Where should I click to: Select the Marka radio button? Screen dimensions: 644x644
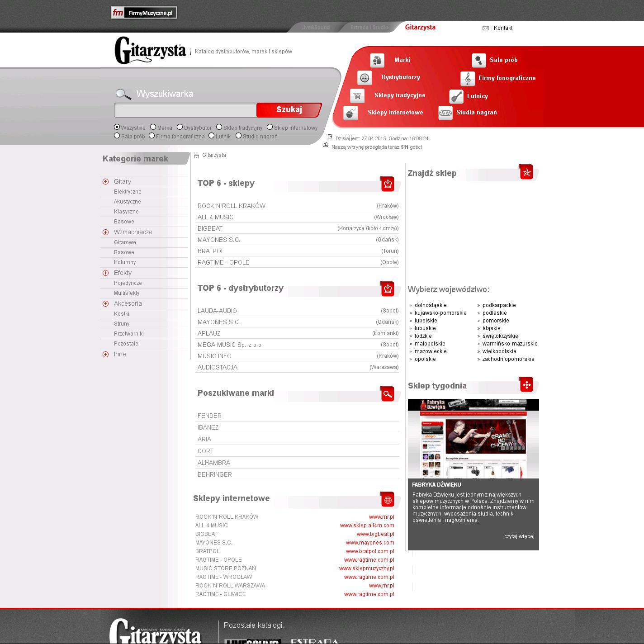(x=153, y=127)
